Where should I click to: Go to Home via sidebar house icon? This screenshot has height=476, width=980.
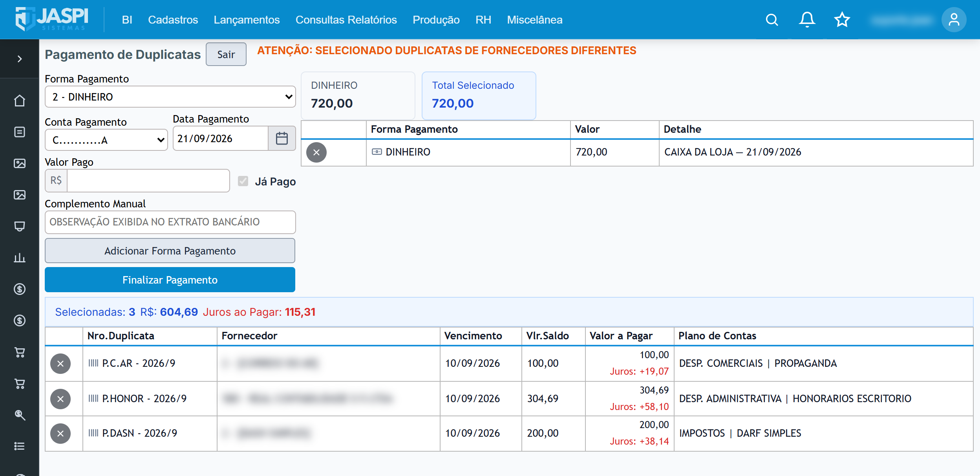20,101
